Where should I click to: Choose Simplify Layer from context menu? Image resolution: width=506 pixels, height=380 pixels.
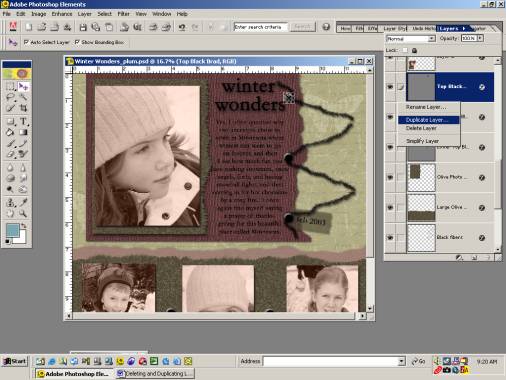click(423, 141)
